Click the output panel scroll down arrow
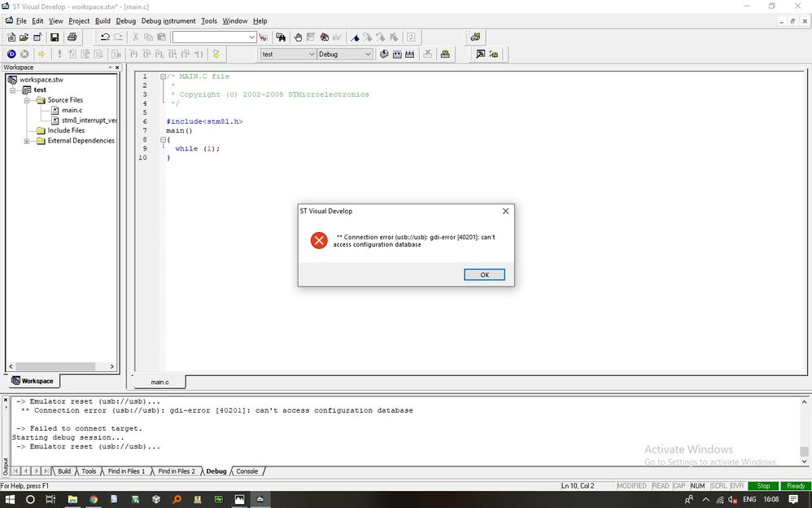This screenshot has height=508, width=812. pos(804,462)
